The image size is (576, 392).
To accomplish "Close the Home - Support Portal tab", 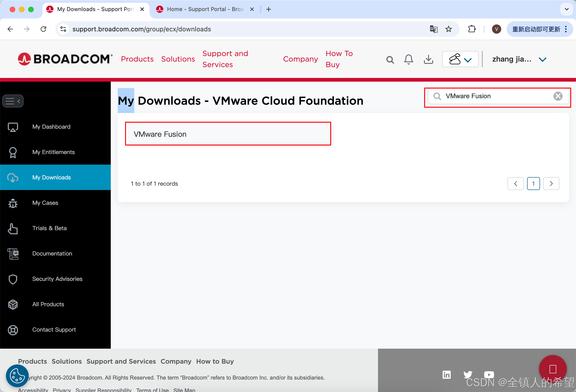I will (252, 9).
